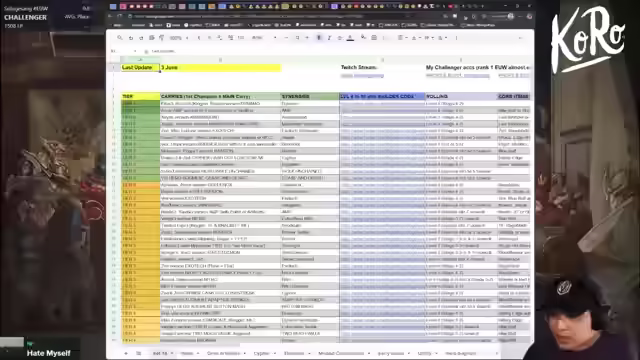Open the 100% zoom dropdown

(178, 38)
